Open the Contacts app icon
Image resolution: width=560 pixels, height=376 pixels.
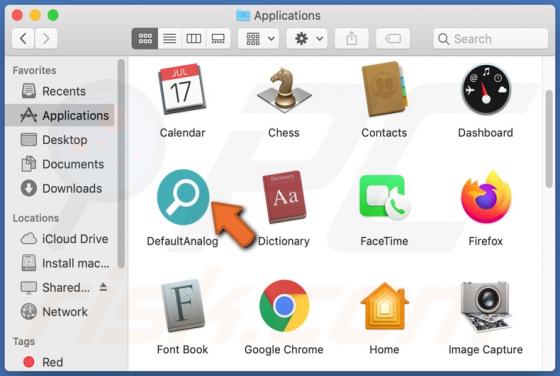(x=384, y=89)
